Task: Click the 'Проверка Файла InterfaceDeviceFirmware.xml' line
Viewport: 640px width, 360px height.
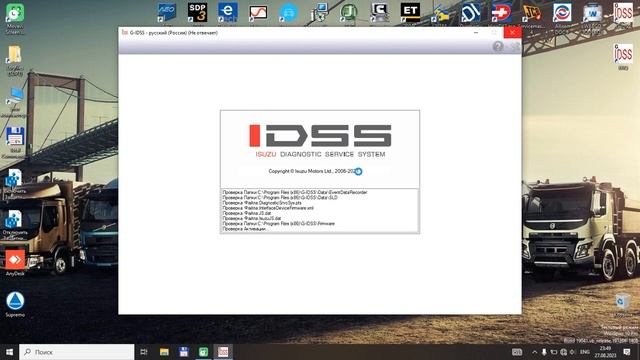Action: tap(268, 208)
